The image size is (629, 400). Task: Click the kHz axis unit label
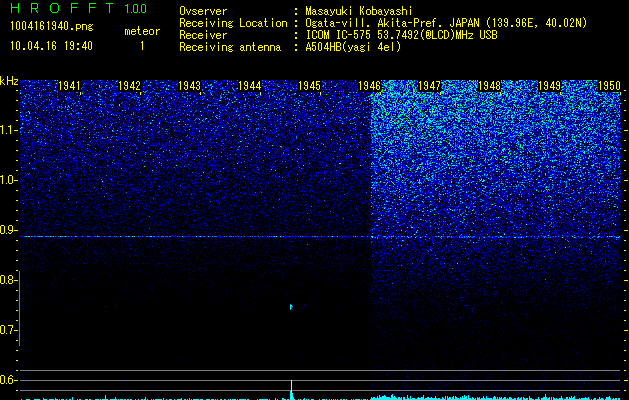click(x=9, y=81)
